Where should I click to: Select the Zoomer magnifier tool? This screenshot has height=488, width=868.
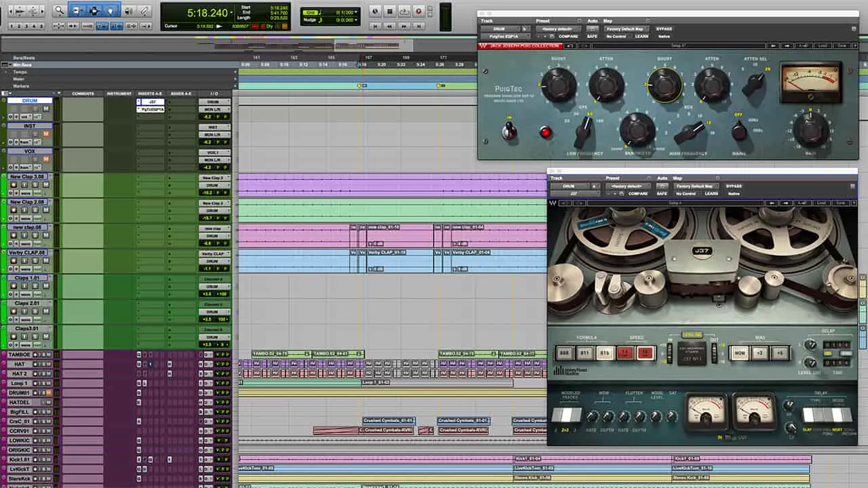[x=60, y=11]
